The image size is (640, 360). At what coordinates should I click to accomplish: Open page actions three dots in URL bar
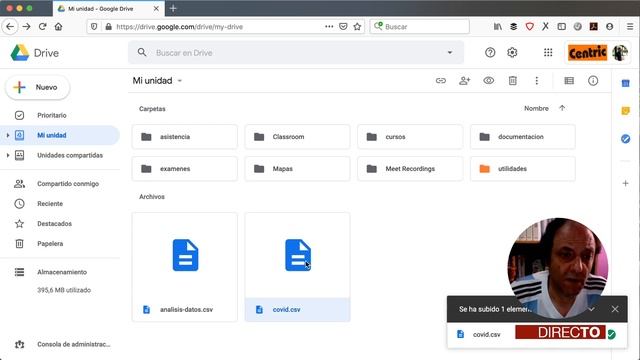click(329, 27)
